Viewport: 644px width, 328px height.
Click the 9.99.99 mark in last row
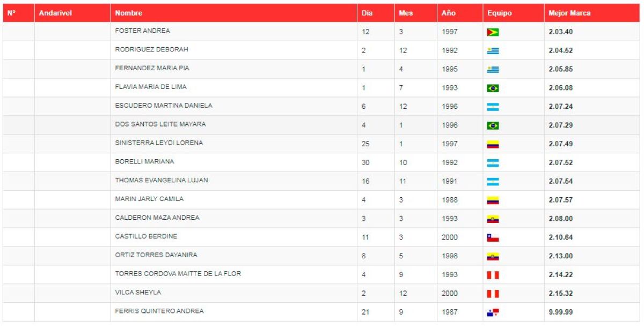point(561,312)
